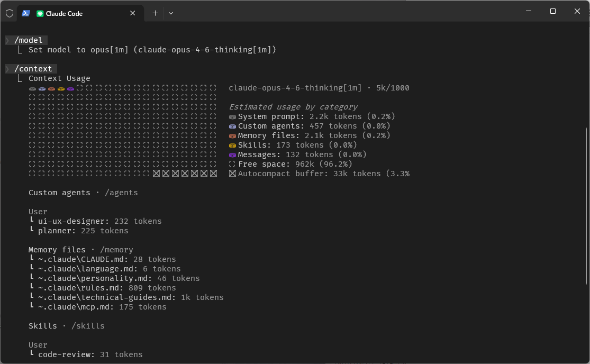Screen dimensions: 590x364
Task: Click the 'Custom agents · /agents' heading
Action: point(83,193)
